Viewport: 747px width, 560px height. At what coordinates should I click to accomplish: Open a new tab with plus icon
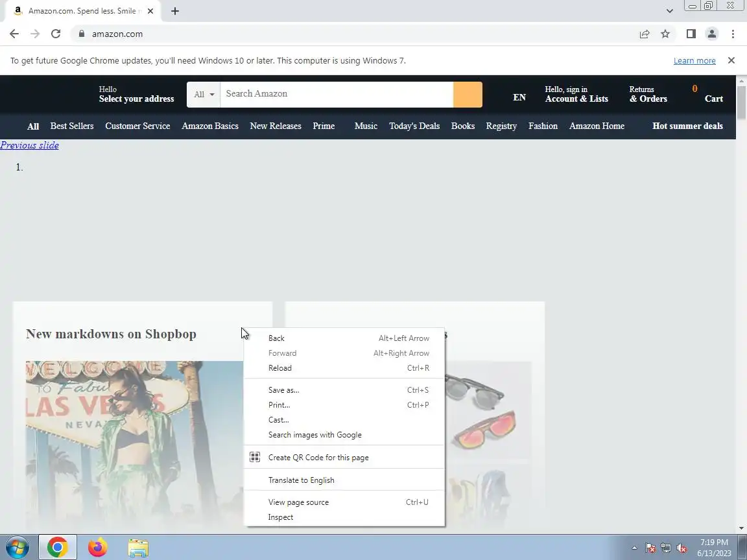point(175,11)
